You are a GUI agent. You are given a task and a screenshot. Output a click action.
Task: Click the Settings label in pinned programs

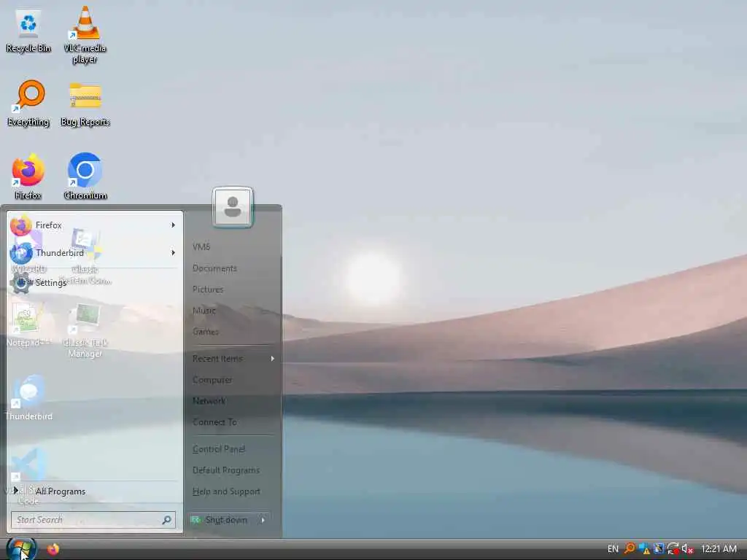(x=51, y=283)
